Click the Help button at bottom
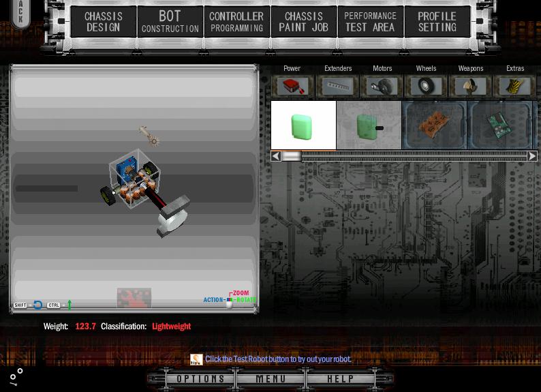Image resolution: width=541 pixels, height=392 pixels. tap(341, 379)
